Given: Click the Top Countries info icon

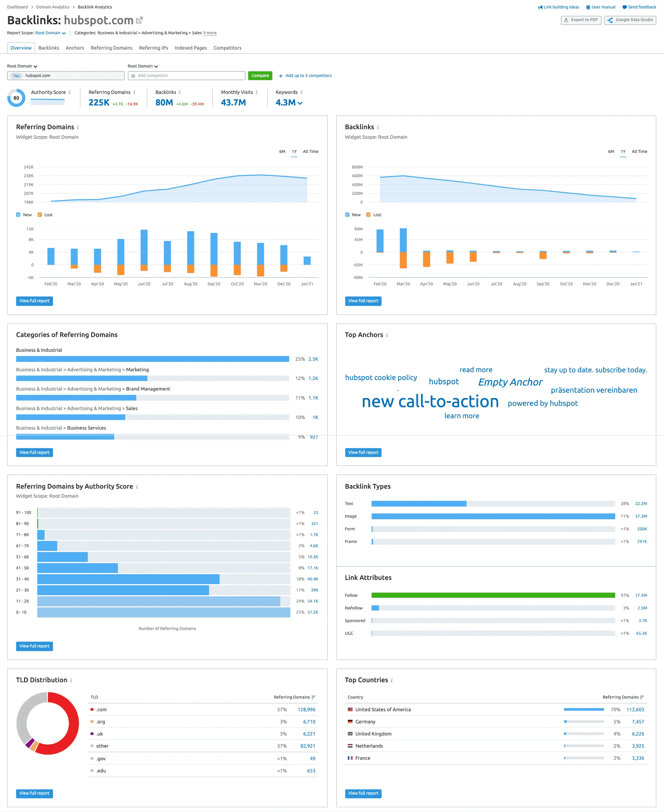Looking at the screenshot, I should 392,680.
